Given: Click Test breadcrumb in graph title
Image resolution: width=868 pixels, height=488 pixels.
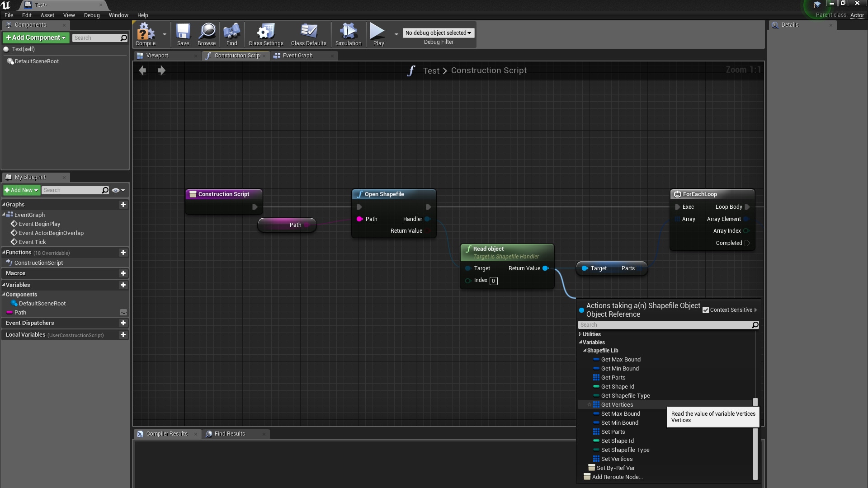Looking at the screenshot, I should [431, 70].
